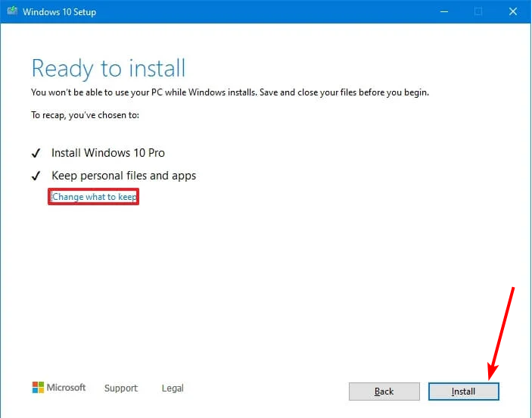
Task: Click the 'Ready to install' heading
Action: click(x=108, y=68)
